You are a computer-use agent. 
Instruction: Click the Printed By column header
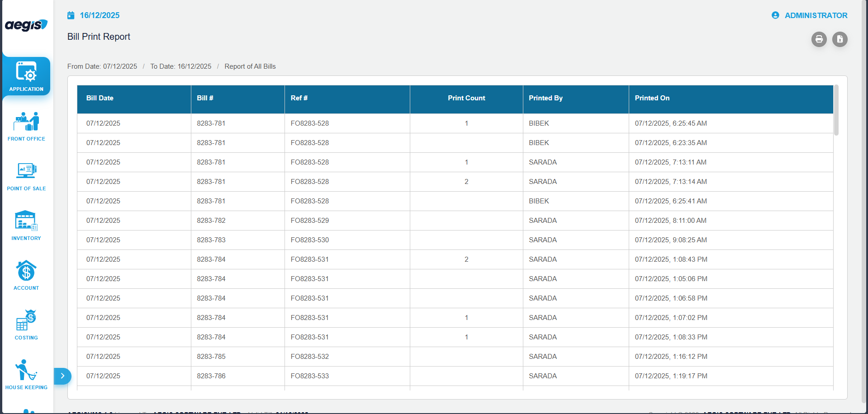(545, 98)
